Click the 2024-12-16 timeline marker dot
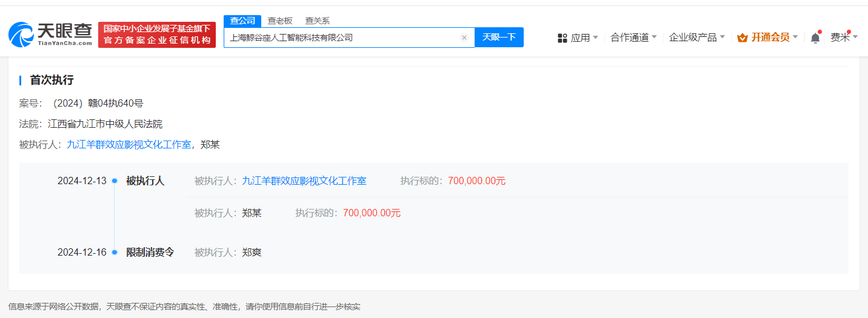The height and width of the screenshot is (318, 868). (x=115, y=253)
